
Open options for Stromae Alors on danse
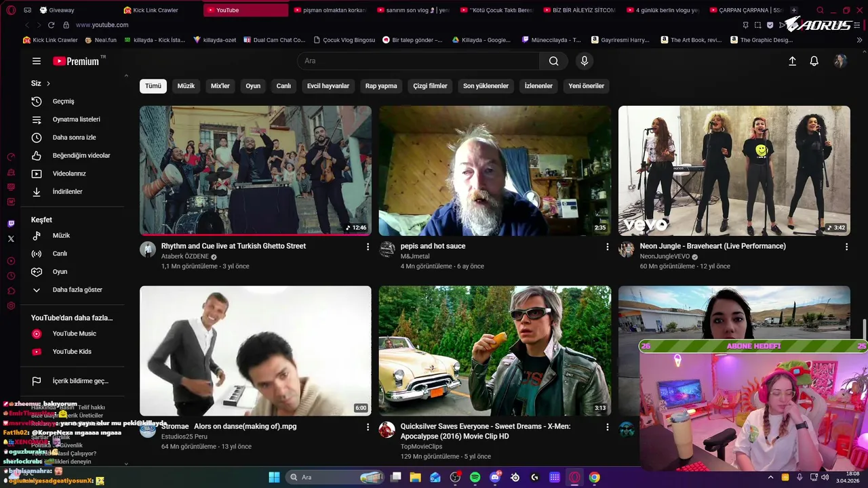pyautogui.click(x=368, y=427)
